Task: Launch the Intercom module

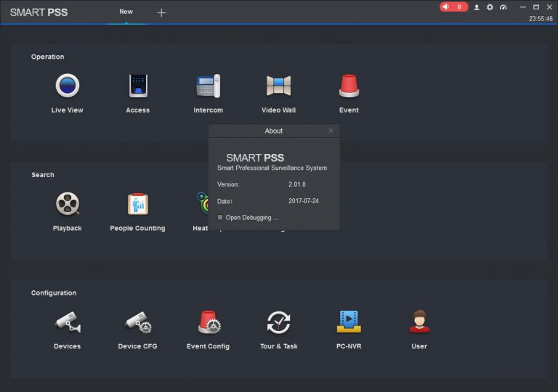Action: tap(209, 86)
